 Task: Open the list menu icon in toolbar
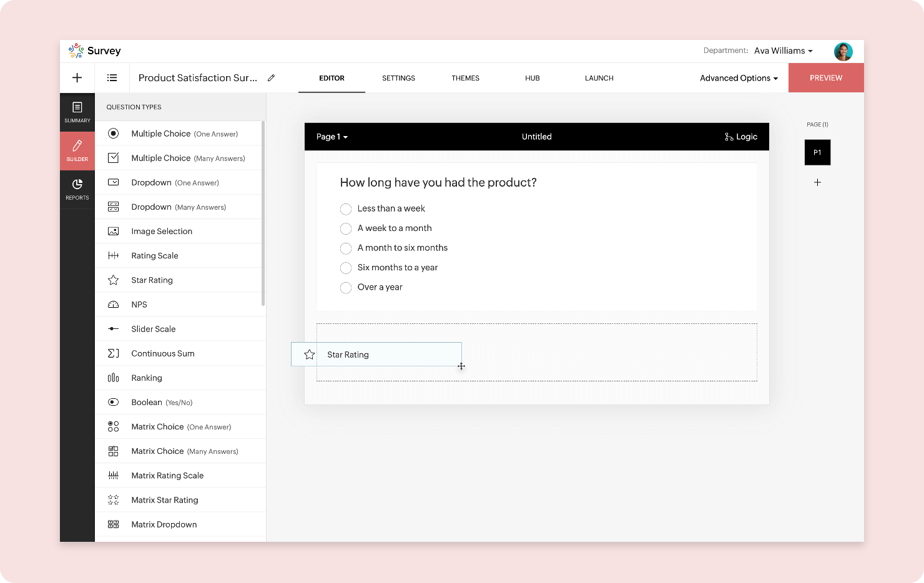(112, 78)
